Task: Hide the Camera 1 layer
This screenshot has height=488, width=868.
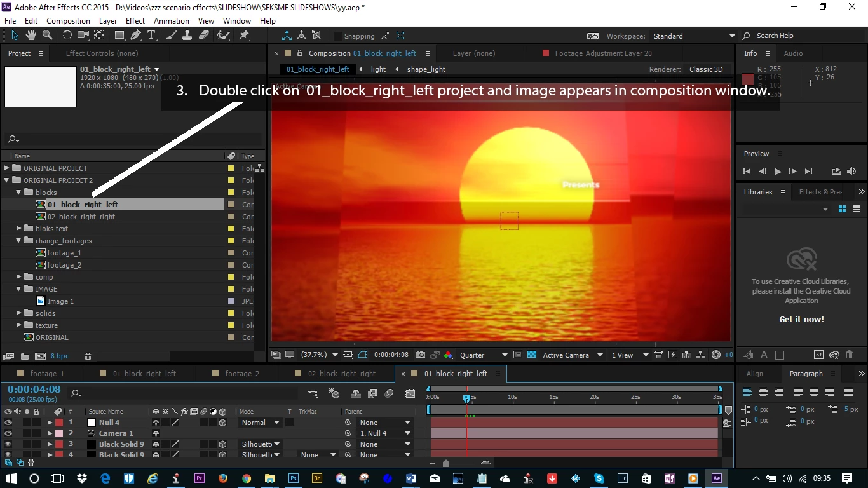Action: tap(8, 433)
